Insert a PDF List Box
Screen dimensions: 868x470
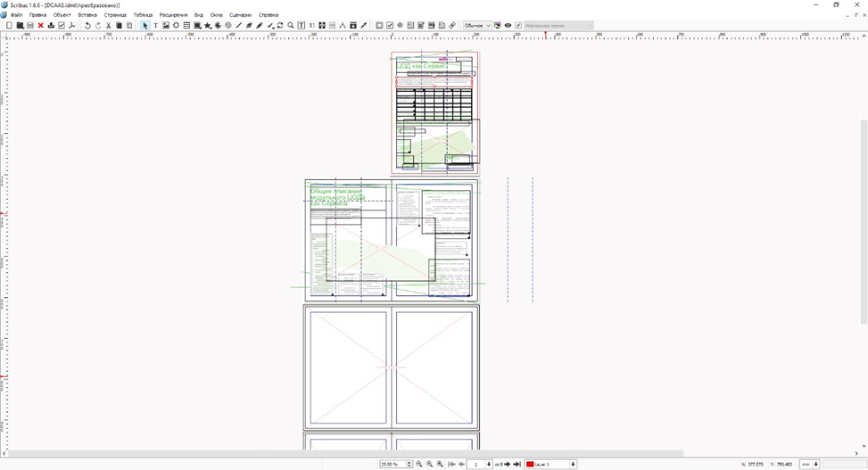(431, 26)
